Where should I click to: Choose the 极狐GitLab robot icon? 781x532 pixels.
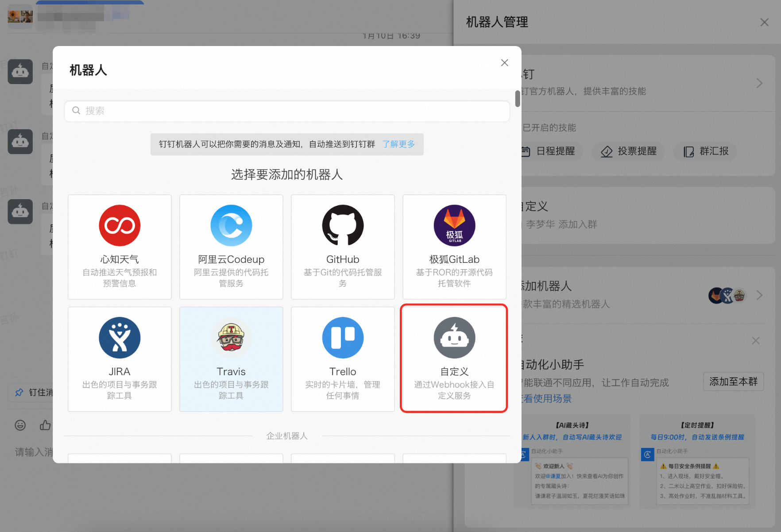pyautogui.click(x=454, y=225)
